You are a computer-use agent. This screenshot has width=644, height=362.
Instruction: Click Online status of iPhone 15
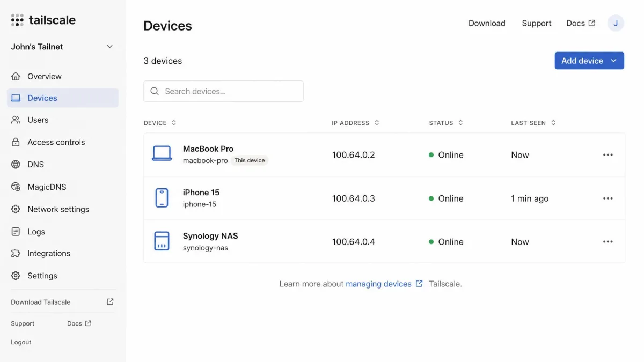pyautogui.click(x=446, y=198)
